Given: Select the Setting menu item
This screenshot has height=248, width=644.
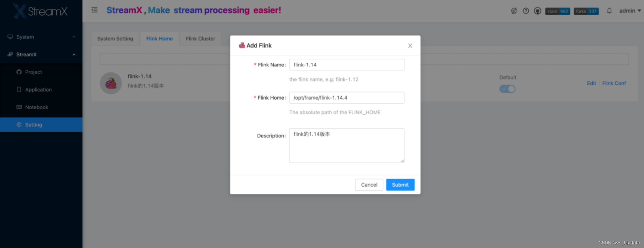Looking at the screenshot, I should click(41, 125).
